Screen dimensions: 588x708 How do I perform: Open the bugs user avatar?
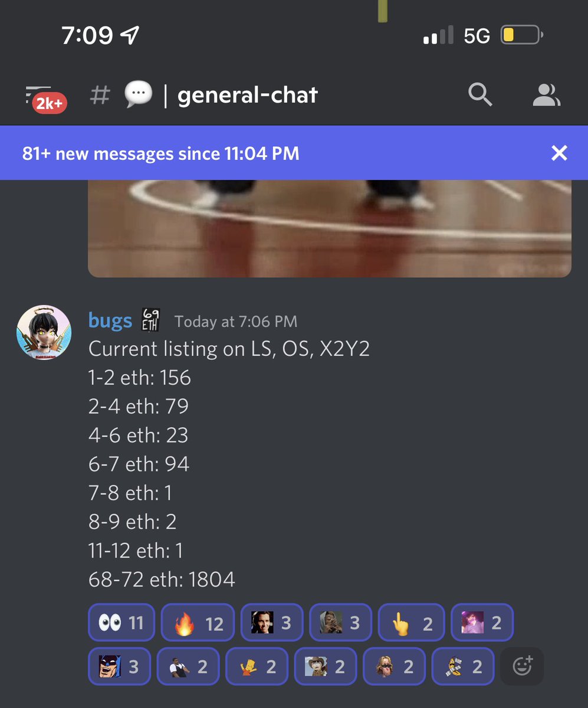click(x=44, y=332)
